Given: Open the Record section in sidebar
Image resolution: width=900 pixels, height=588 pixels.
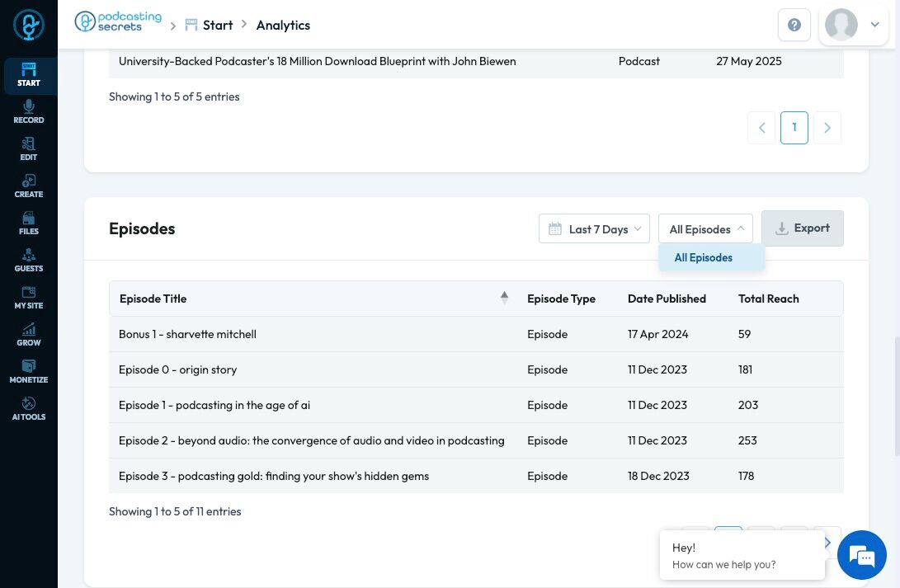Looking at the screenshot, I should (28, 111).
